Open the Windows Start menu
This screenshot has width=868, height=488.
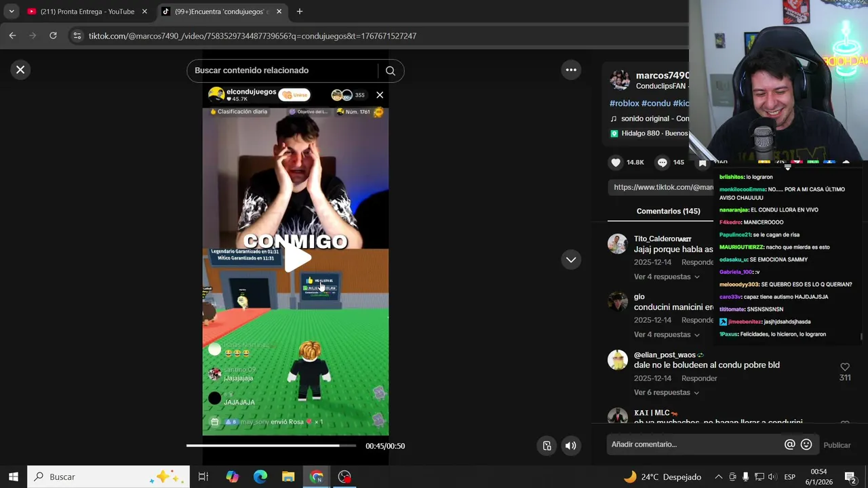pos(13,476)
